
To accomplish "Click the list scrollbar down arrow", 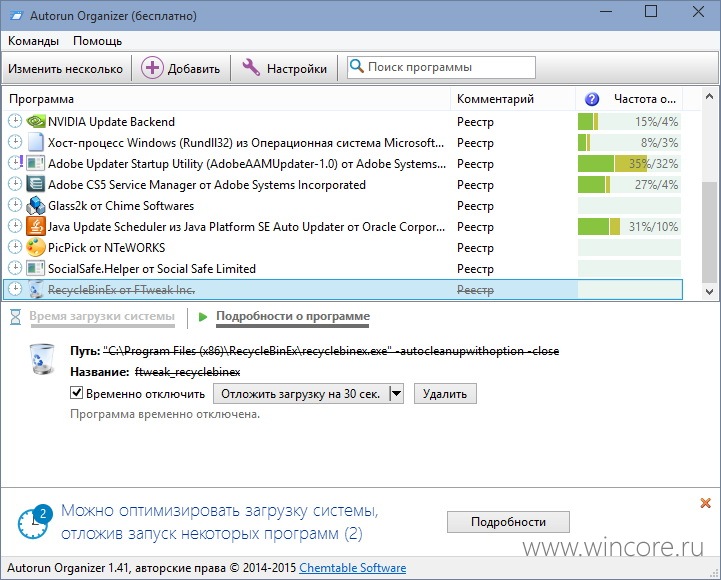I will coord(709,292).
